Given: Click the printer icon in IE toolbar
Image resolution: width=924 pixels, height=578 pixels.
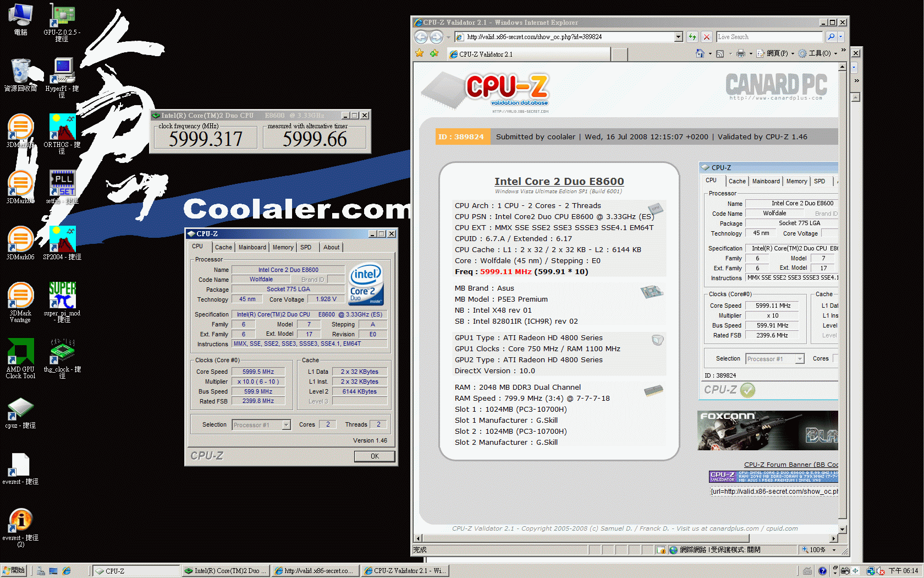Looking at the screenshot, I should point(741,53).
